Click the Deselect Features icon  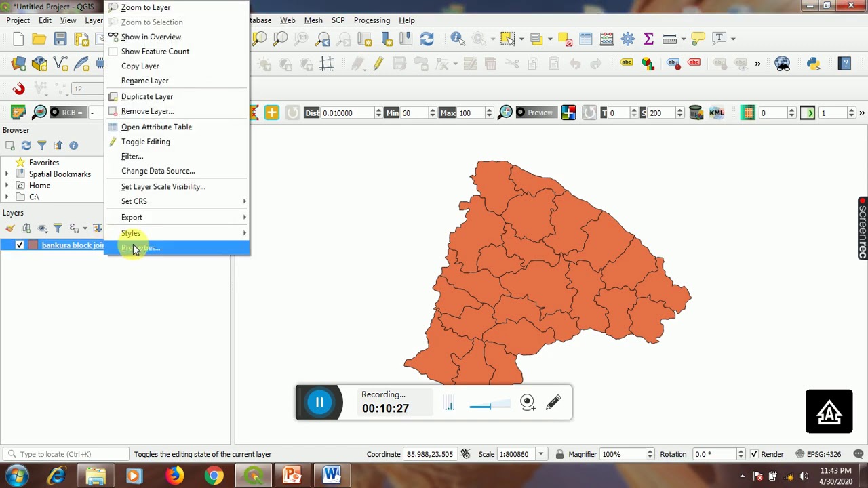[566, 39]
